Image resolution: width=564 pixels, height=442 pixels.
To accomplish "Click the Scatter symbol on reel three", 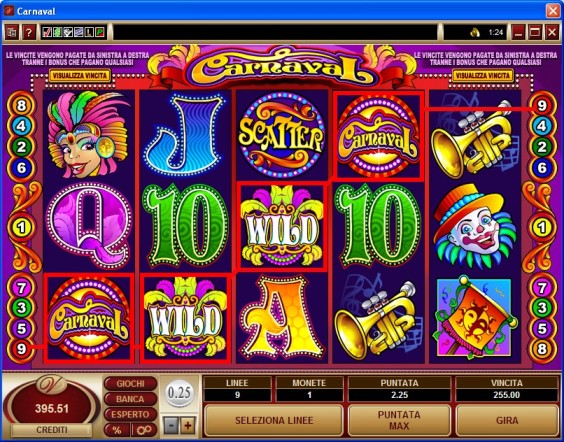I will pos(282,135).
